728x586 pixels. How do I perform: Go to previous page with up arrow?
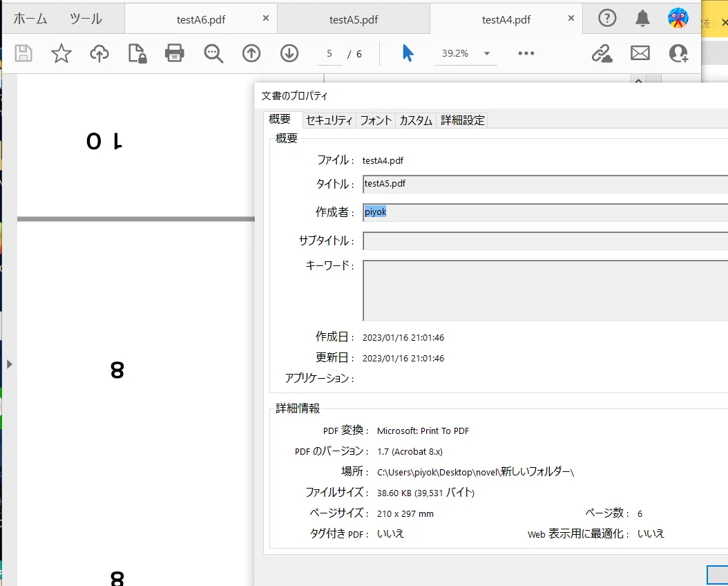click(251, 53)
